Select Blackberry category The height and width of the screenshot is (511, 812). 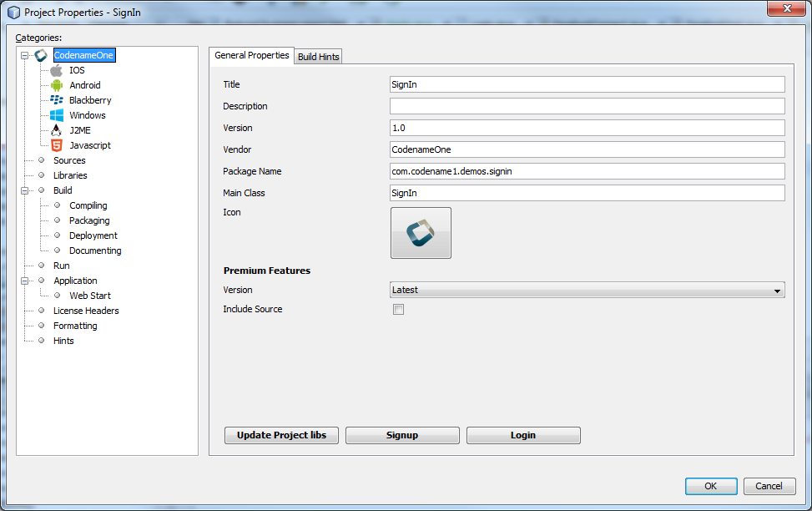90,100
